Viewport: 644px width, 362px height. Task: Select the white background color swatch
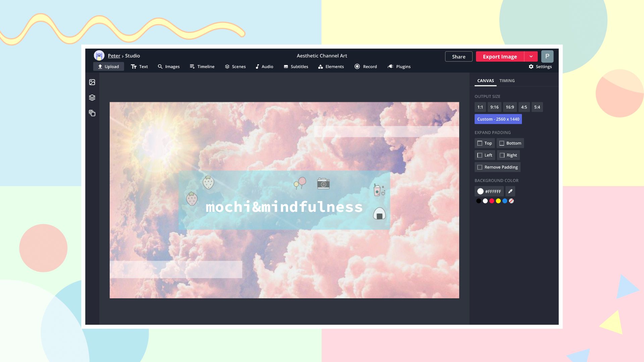[485, 201]
